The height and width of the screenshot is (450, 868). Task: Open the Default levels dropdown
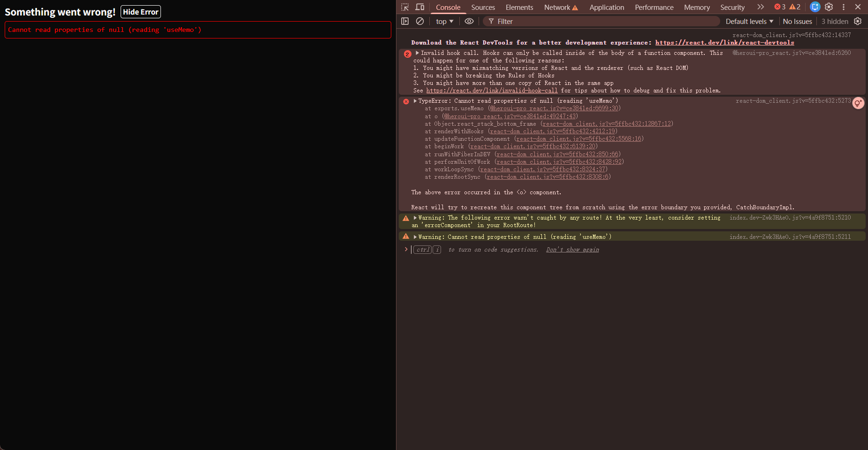tap(749, 22)
